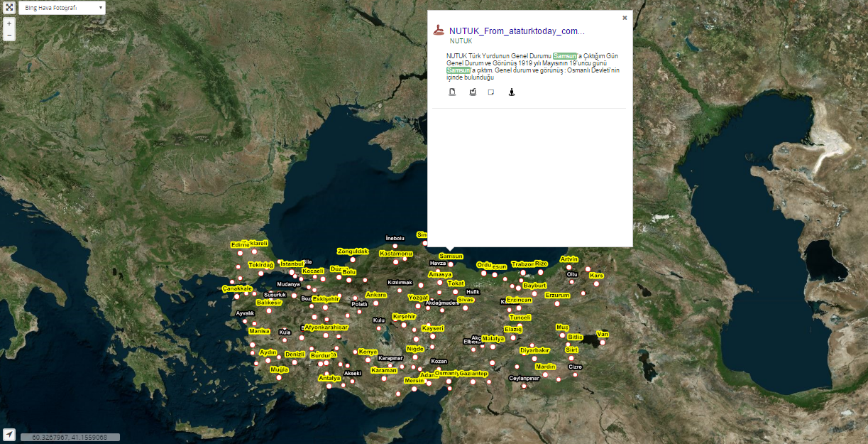This screenshot has width=868, height=444.
Task: Click the first highlighted Samsun keyword
Action: [x=565, y=55]
